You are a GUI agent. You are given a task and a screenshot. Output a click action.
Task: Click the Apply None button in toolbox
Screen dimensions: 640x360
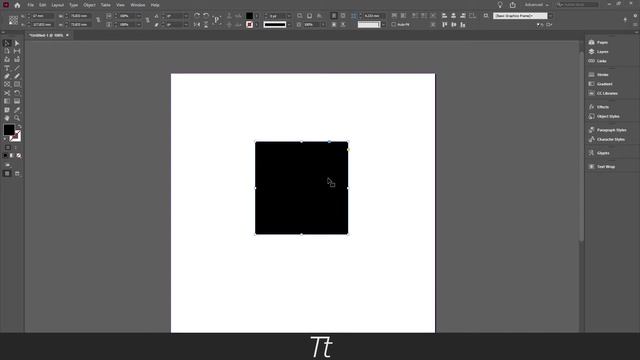tap(19, 156)
